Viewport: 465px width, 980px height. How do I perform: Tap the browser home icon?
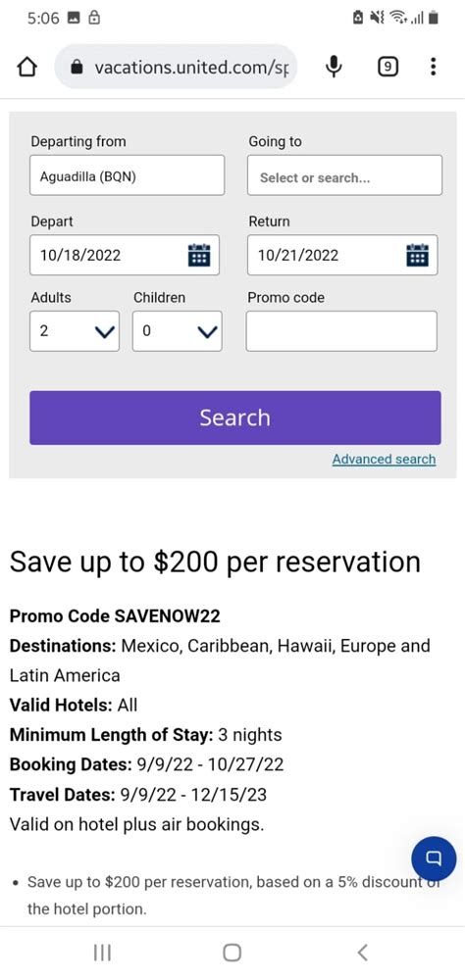(26, 67)
